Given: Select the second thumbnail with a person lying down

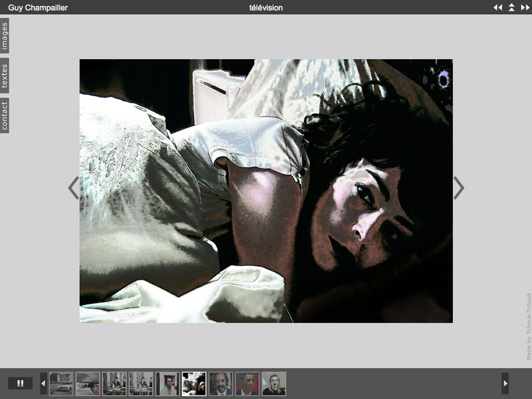Looking at the screenshot, I should click(87, 384).
